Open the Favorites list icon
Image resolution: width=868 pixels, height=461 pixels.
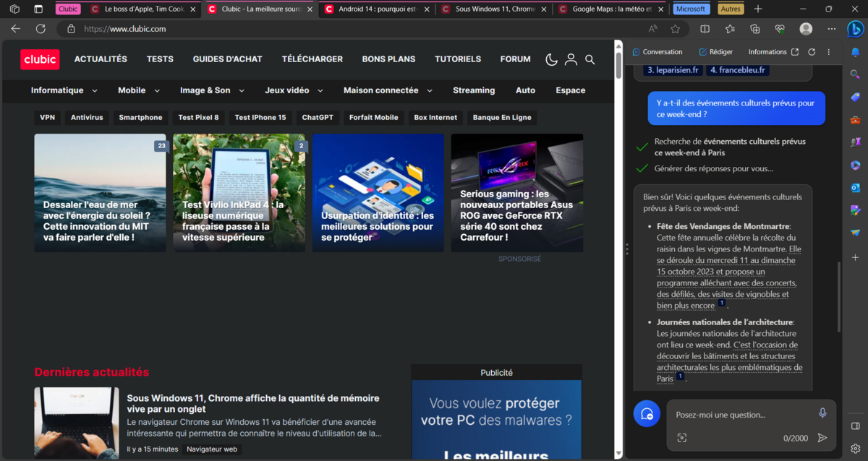(730, 29)
